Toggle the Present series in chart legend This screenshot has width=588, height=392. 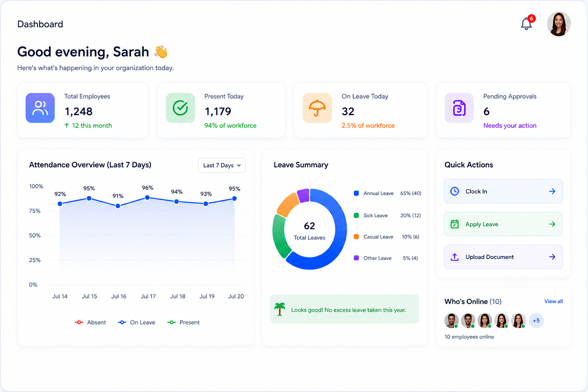tap(183, 322)
